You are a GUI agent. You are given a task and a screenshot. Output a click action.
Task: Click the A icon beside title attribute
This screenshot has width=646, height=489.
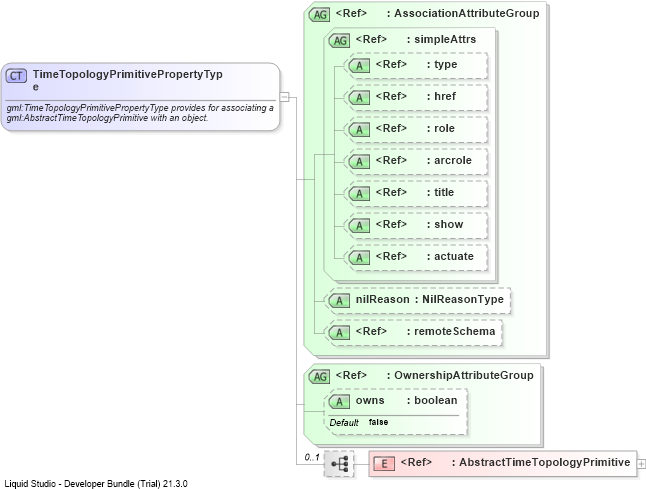(359, 193)
